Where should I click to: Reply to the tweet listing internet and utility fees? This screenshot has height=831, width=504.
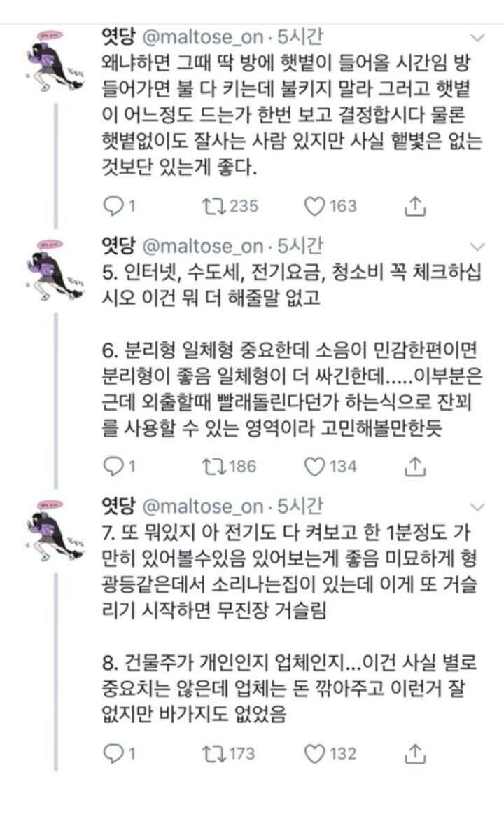click(112, 464)
